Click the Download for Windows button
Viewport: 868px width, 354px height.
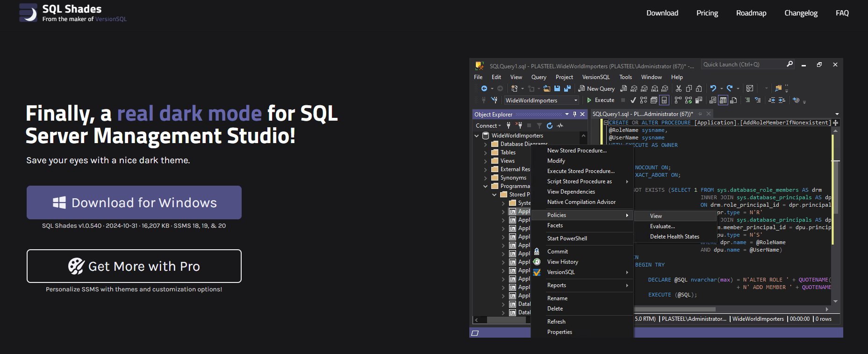pos(134,202)
